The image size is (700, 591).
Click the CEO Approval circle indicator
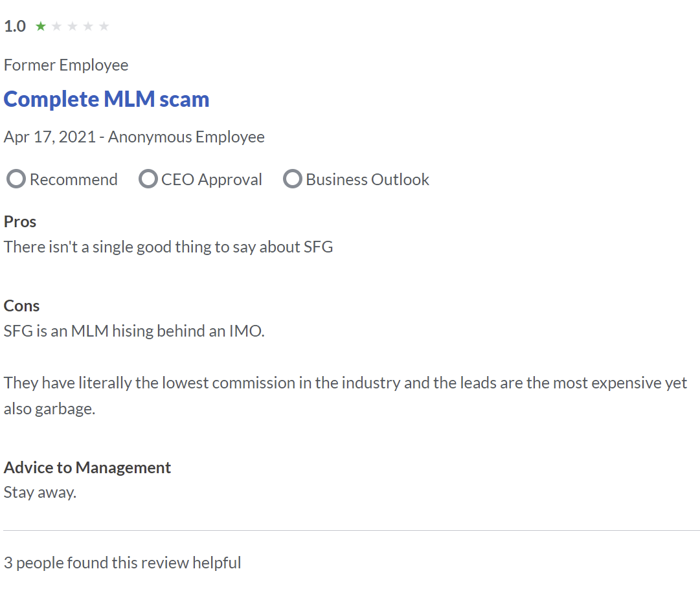click(x=148, y=179)
